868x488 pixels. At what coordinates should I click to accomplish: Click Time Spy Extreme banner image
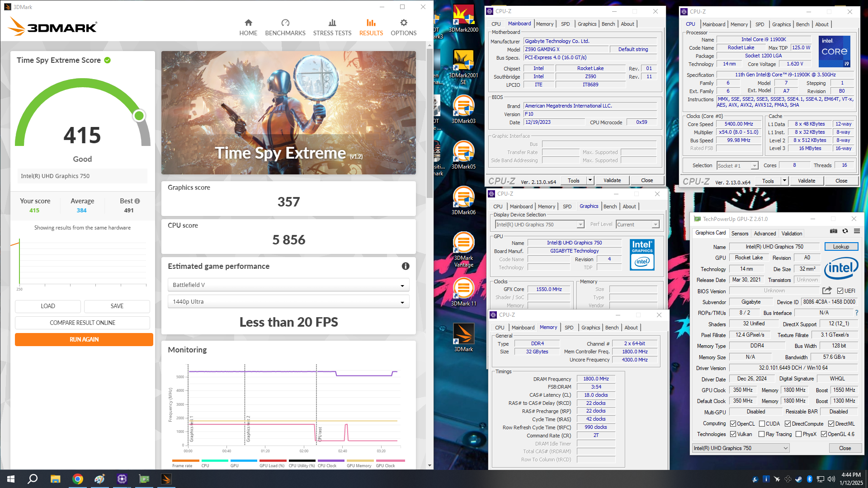pos(288,113)
